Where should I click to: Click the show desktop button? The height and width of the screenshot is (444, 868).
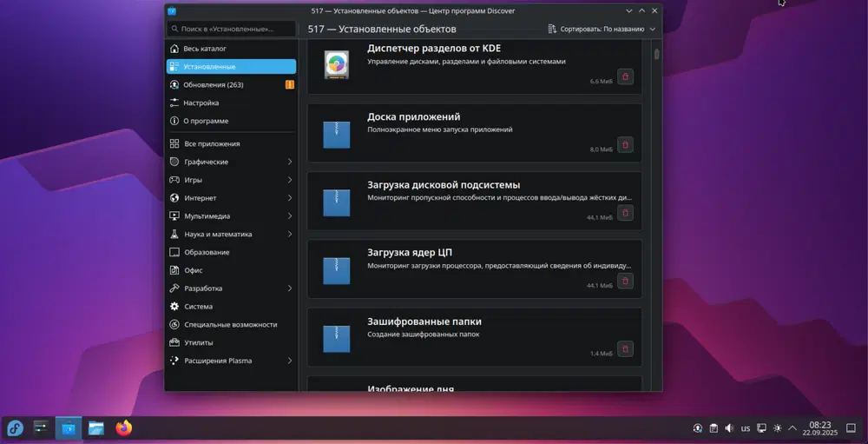pos(852,428)
